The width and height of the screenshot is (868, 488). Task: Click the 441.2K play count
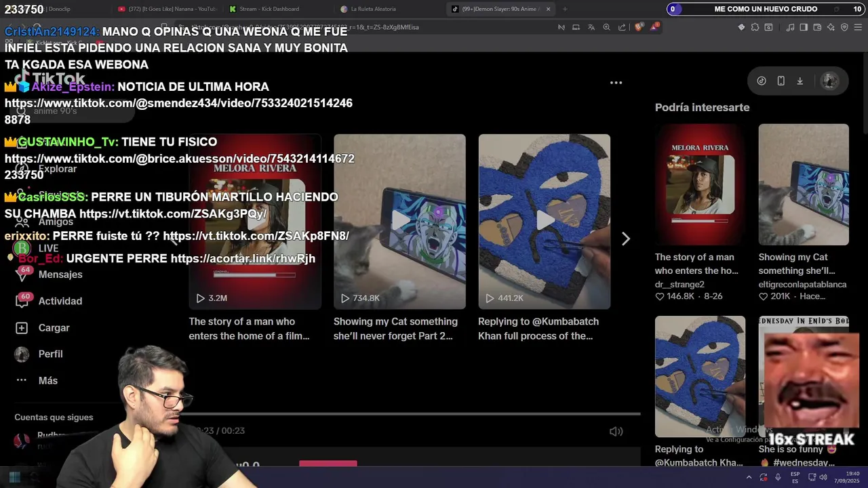tap(505, 298)
